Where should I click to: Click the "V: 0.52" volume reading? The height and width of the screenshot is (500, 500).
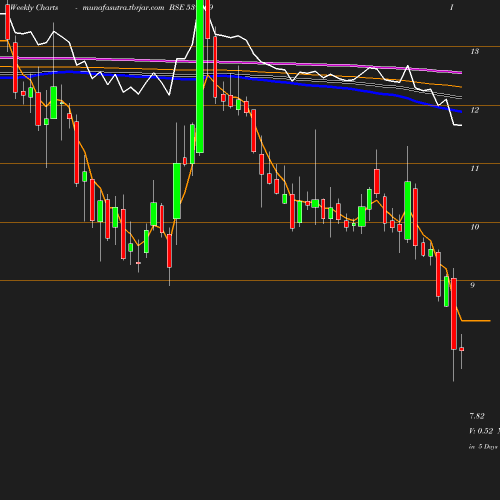[481, 431]
